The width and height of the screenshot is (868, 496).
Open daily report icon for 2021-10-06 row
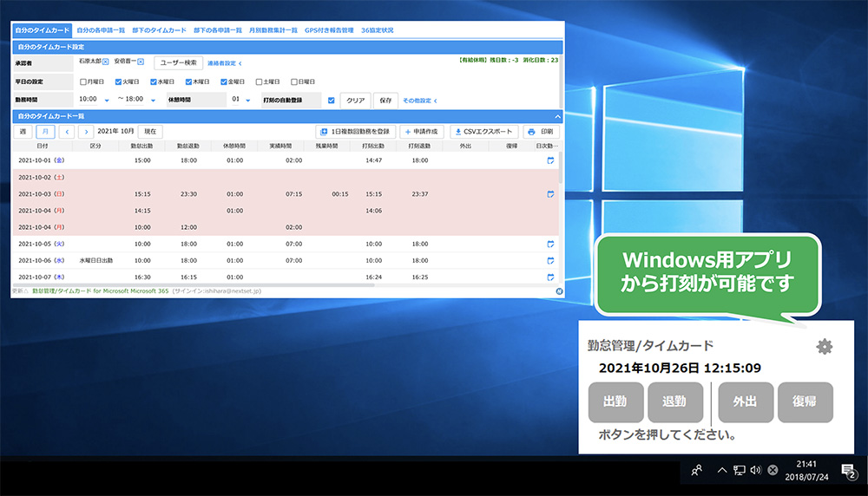(x=550, y=260)
